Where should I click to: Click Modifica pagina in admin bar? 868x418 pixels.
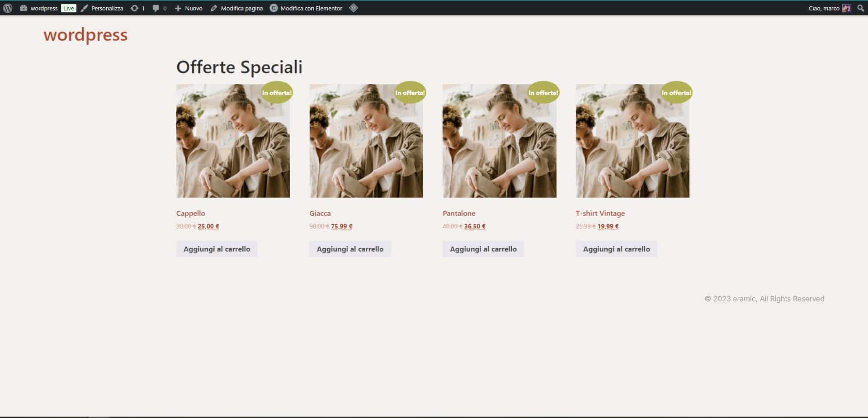[x=236, y=8]
